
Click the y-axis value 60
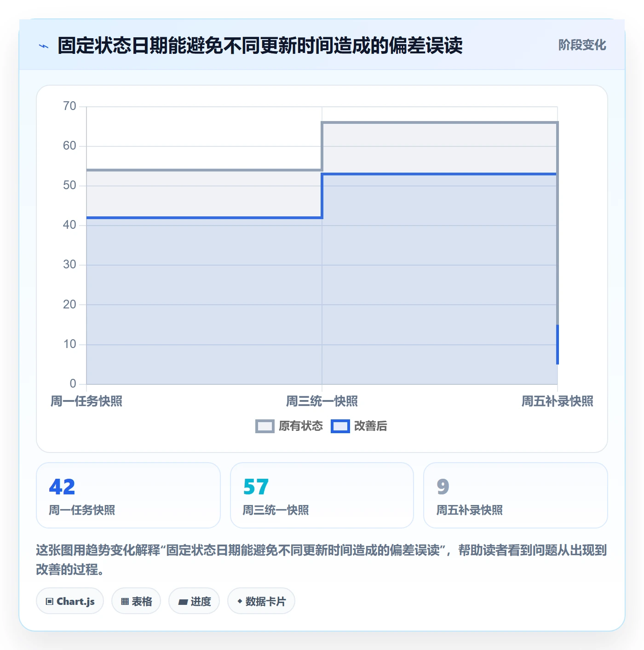click(x=69, y=146)
